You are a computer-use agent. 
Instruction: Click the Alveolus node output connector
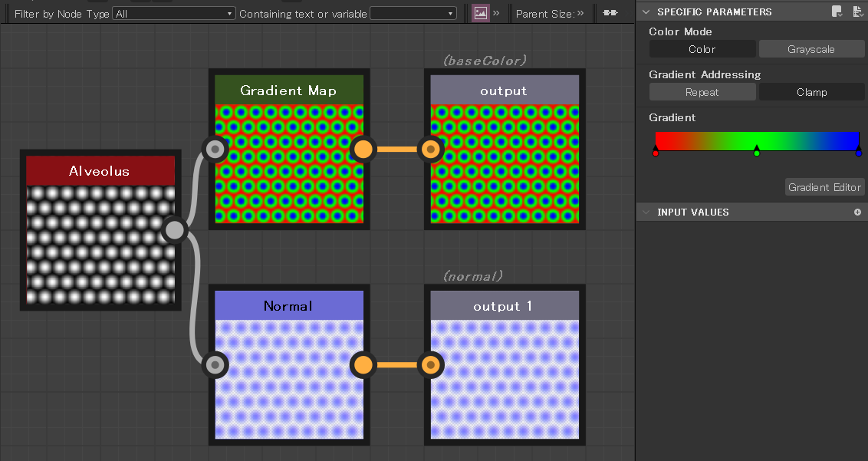tap(175, 230)
